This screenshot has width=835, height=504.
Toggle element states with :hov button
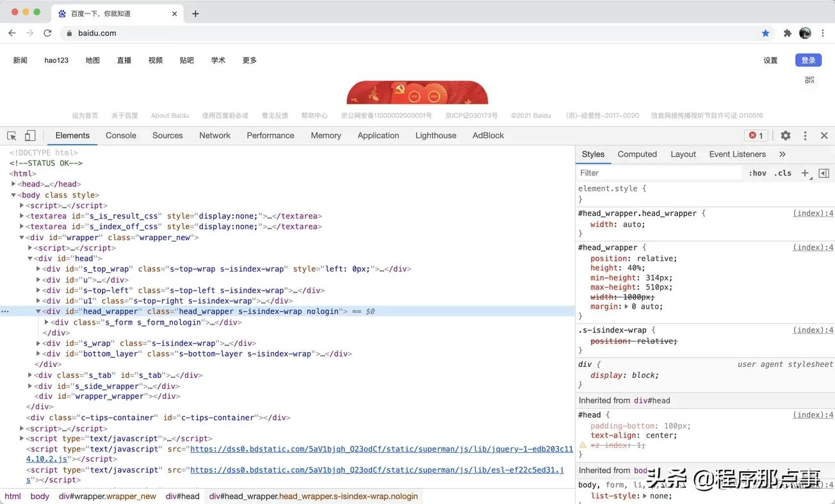coord(757,173)
